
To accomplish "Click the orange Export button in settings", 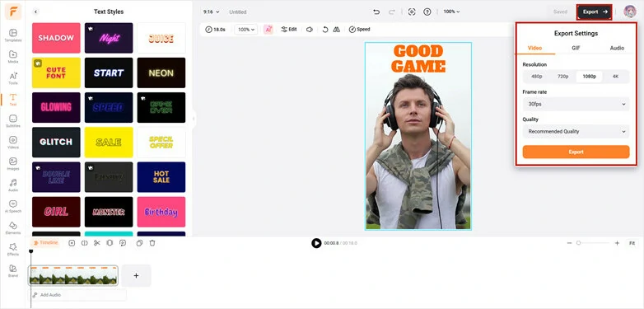I will point(576,152).
